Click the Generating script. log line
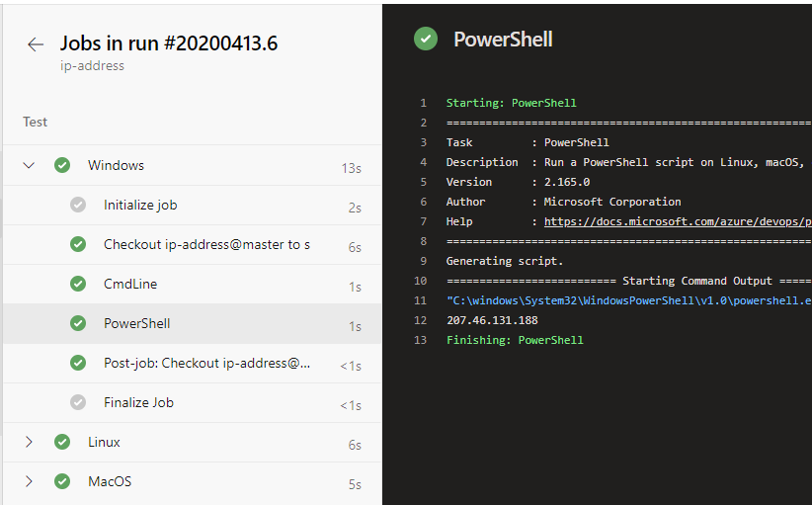 click(x=505, y=261)
